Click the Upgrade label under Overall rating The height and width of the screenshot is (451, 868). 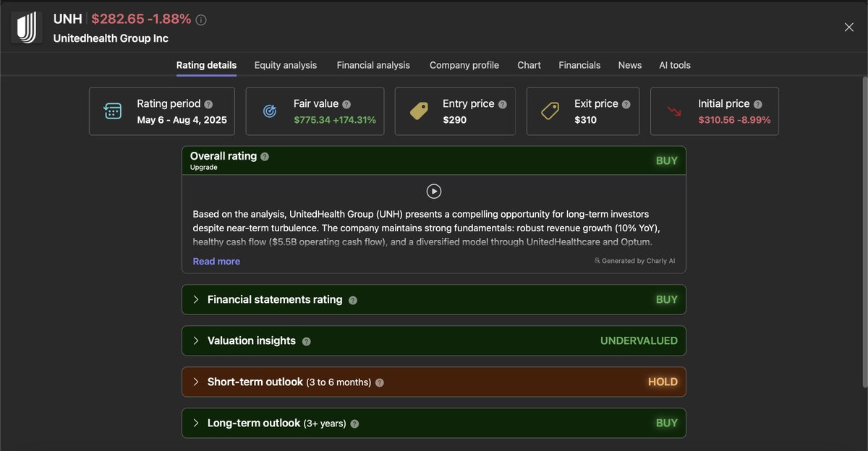coord(204,168)
